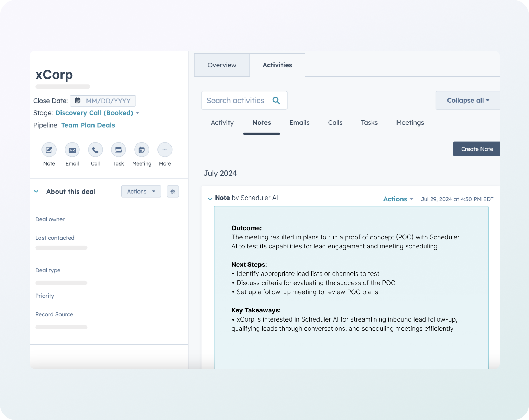Show the Meetings filter tab
This screenshot has width=529, height=420.
[x=410, y=123]
